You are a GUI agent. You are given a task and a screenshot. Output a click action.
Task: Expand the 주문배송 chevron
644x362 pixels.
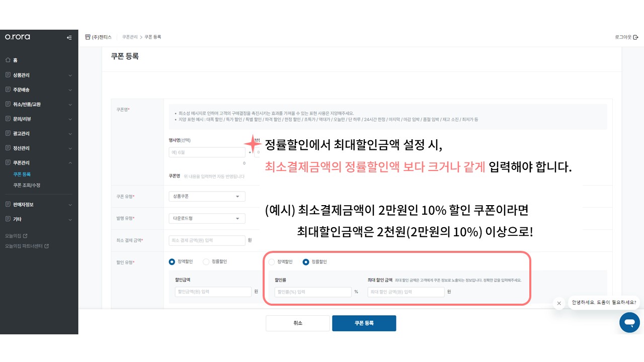point(70,90)
